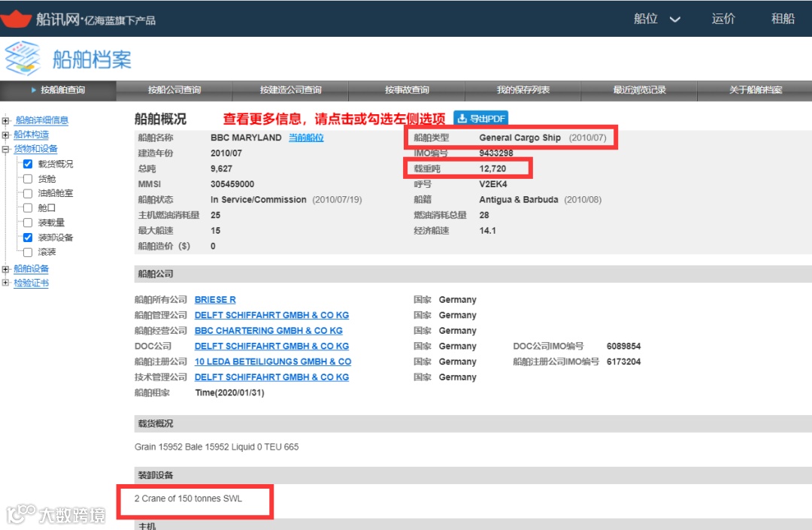Select General Cargo Ship type text
Viewport: 812px width, 530px height.
(x=520, y=138)
